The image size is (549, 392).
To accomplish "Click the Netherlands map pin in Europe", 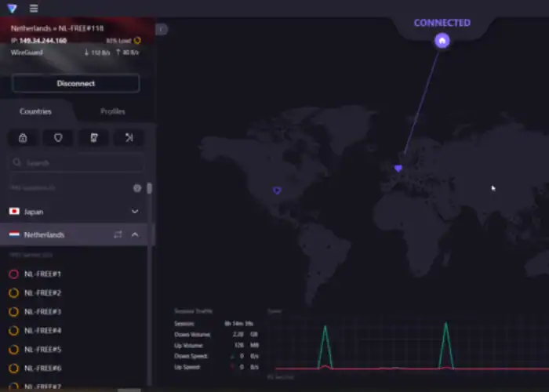I will tap(398, 169).
